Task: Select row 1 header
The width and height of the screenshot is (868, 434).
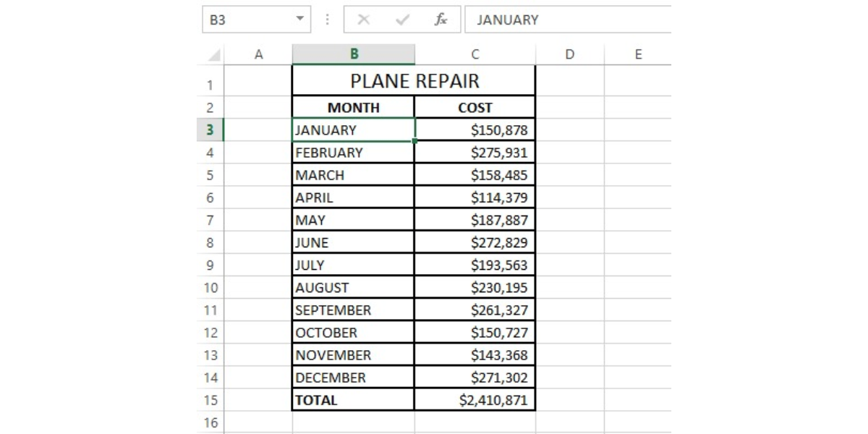Action: (210, 85)
